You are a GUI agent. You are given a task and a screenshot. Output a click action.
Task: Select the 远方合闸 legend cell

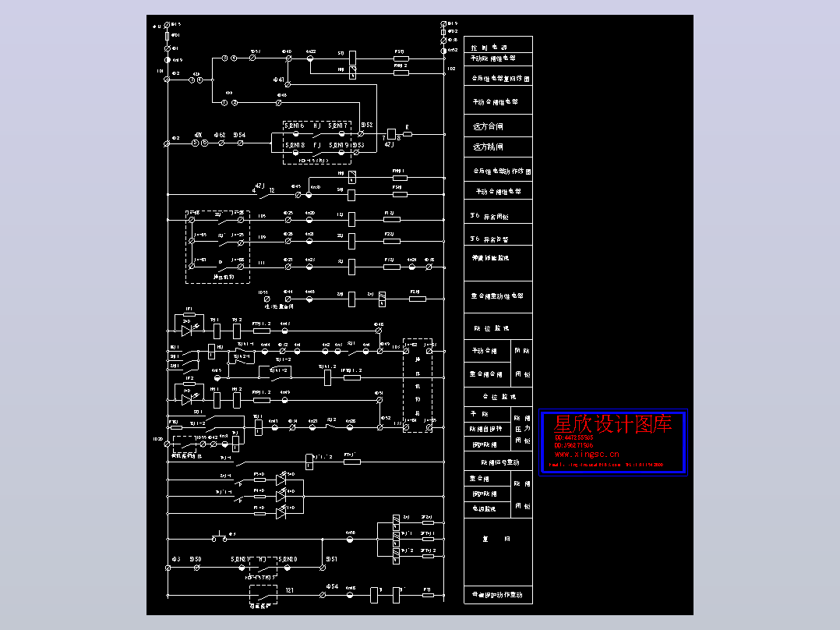coord(498,126)
